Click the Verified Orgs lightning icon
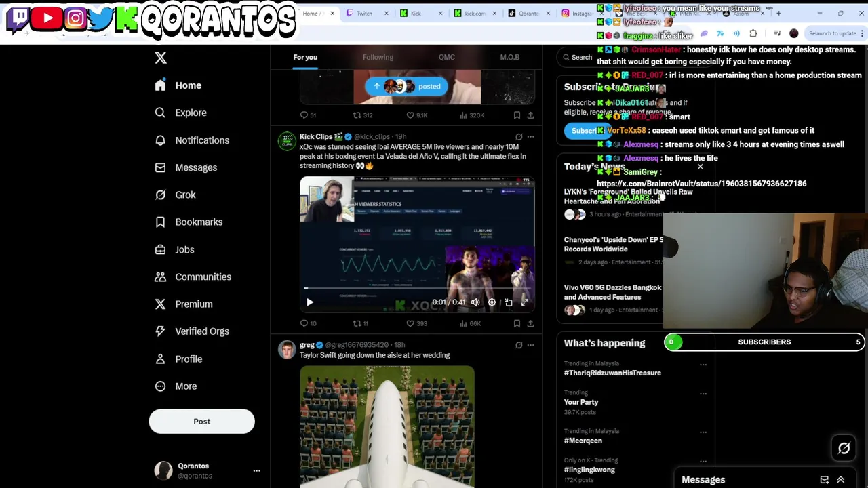The width and height of the screenshot is (868, 488). (160, 331)
